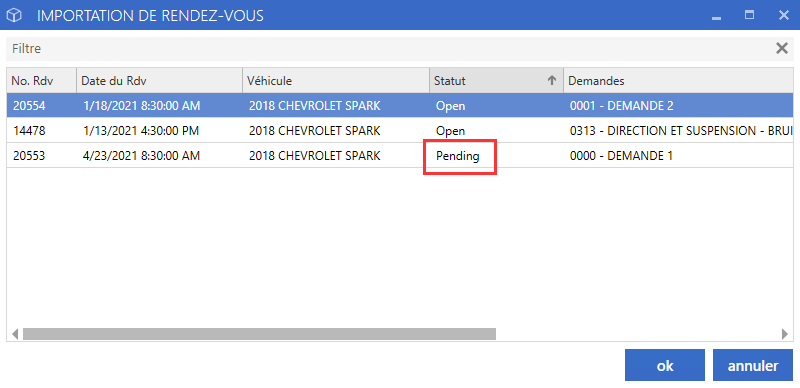This screenshot has width=800, height=388.
Task: Confirm import with the ok button
Action: point(665,365)
